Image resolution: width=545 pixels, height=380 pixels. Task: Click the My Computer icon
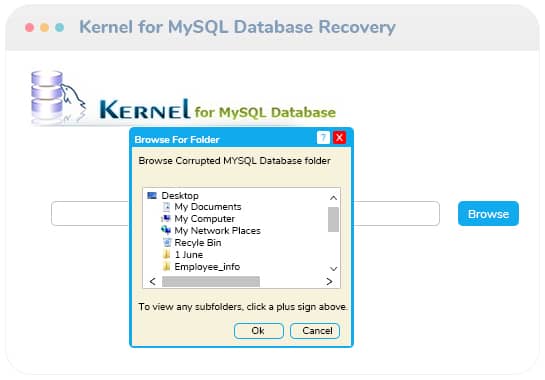coord(166,219)
